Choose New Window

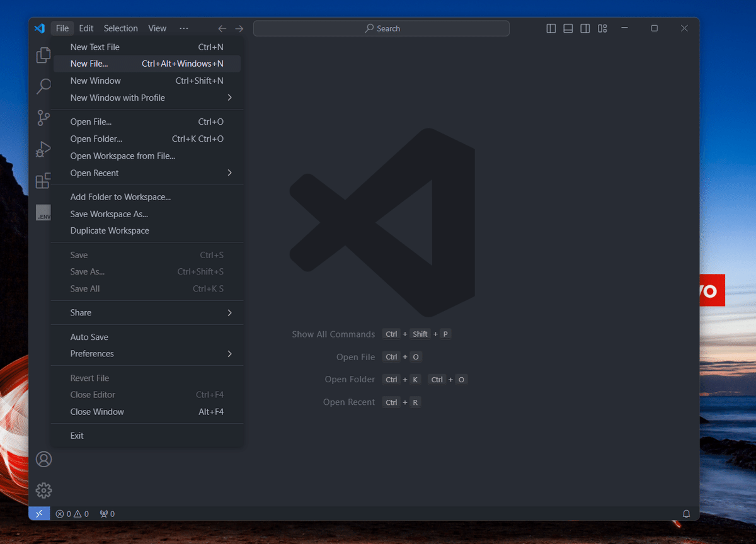pyautogui.click(x=147, y=81)
